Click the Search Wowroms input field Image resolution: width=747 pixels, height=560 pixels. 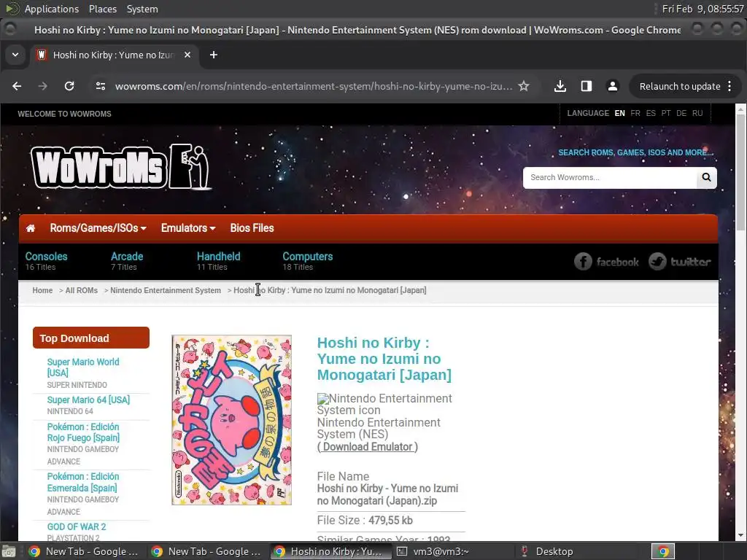coord(610,178)
